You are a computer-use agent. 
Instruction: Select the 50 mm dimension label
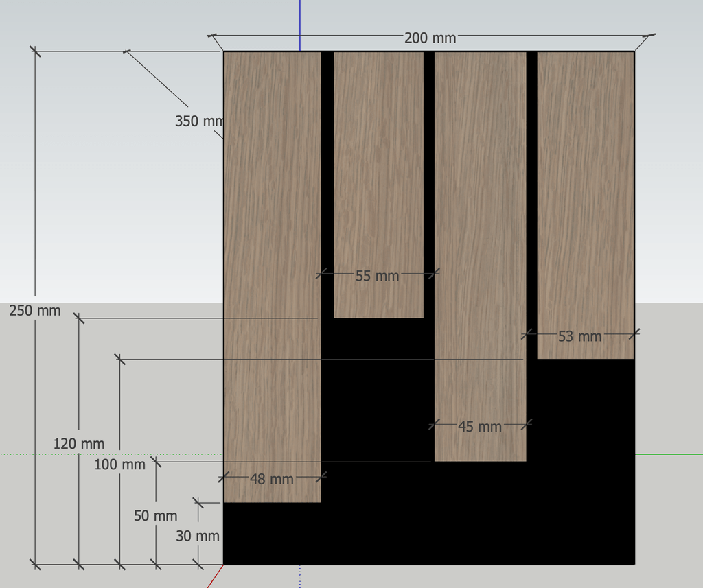pyautogui.click(x=155, y=516)
